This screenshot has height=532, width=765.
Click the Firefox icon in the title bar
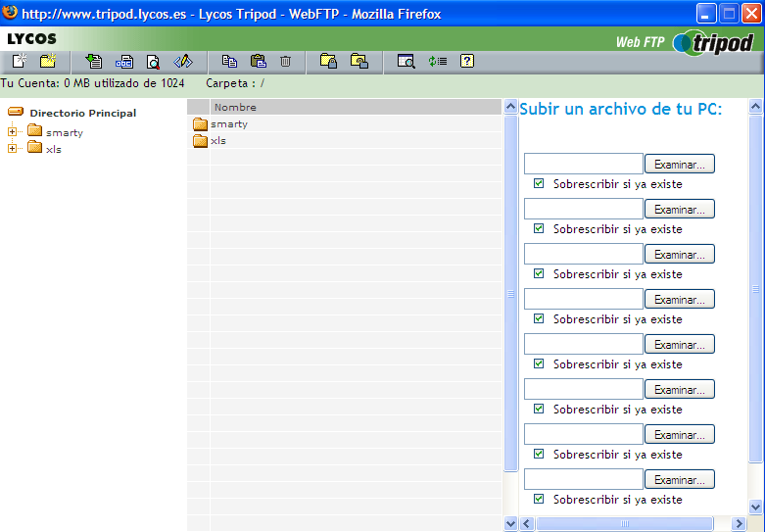(10, 12)
